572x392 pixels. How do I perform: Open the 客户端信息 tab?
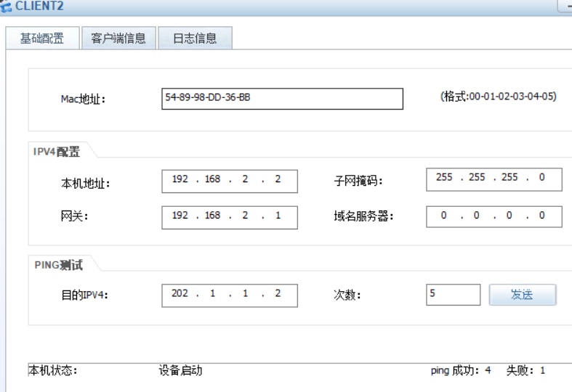118,38
